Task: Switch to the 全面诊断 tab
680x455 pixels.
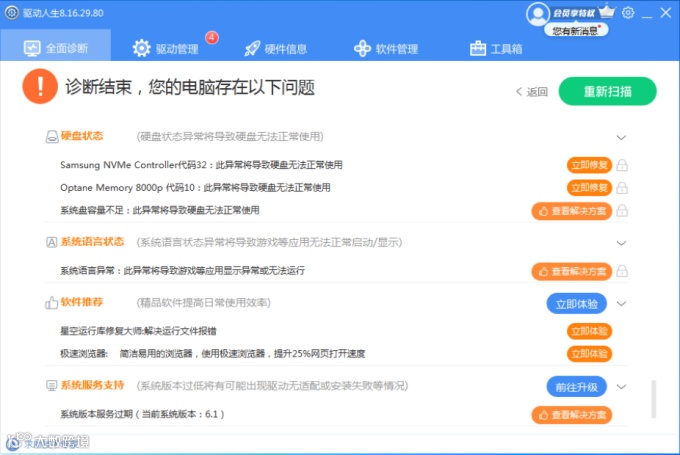Action: click(x=56, y=46)
